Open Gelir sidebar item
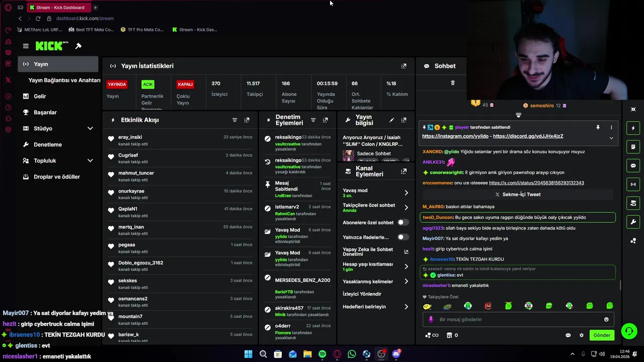This screenshot has width=644, height=362. tap(58, 96)
